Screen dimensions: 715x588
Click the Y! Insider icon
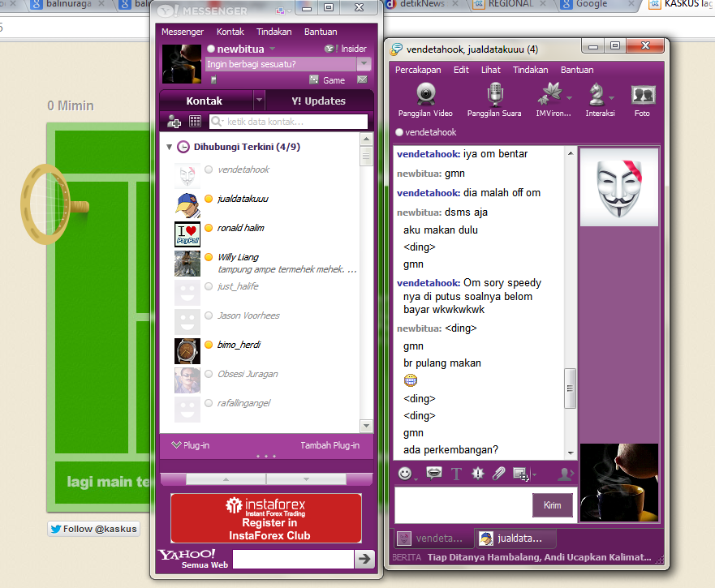(x=330, y=49)
